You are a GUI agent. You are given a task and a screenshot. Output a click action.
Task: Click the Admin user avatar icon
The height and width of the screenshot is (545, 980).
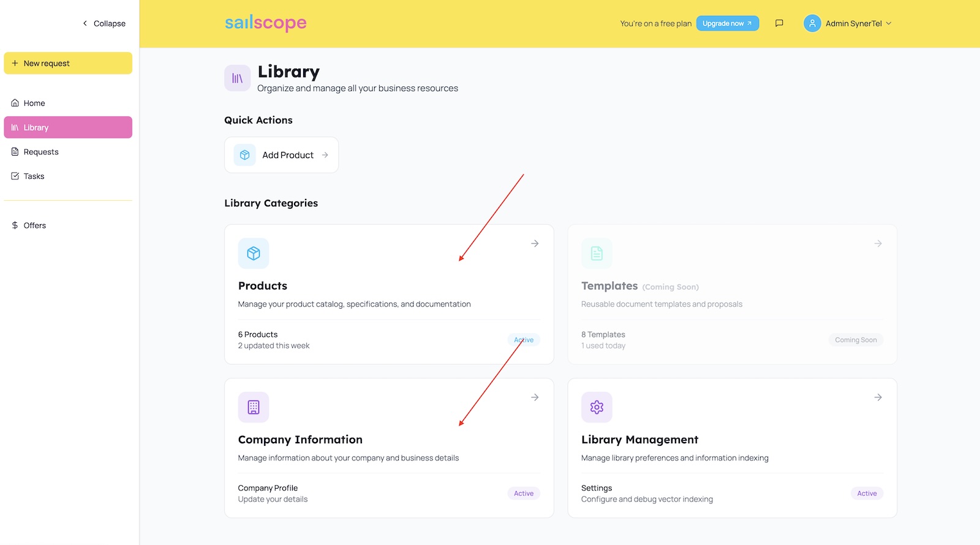coord(812,23)
